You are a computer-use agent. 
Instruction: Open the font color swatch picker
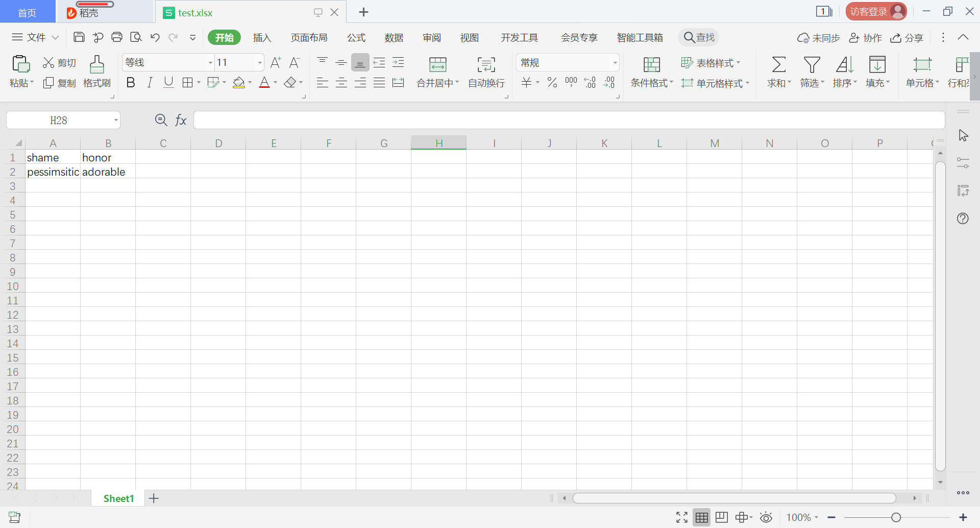(264, 82)
